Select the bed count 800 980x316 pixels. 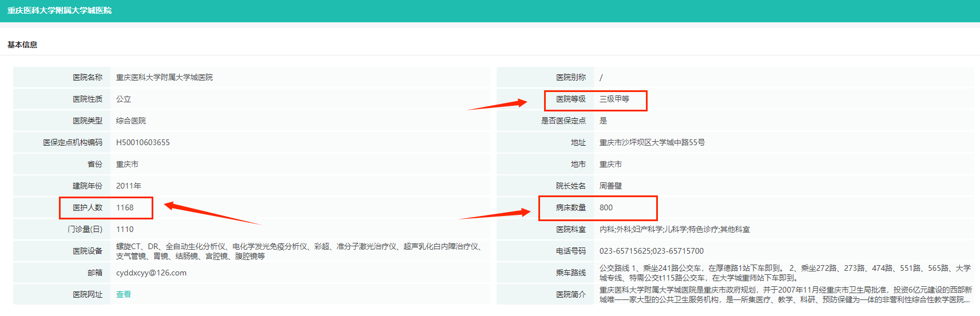coord(606,207)
